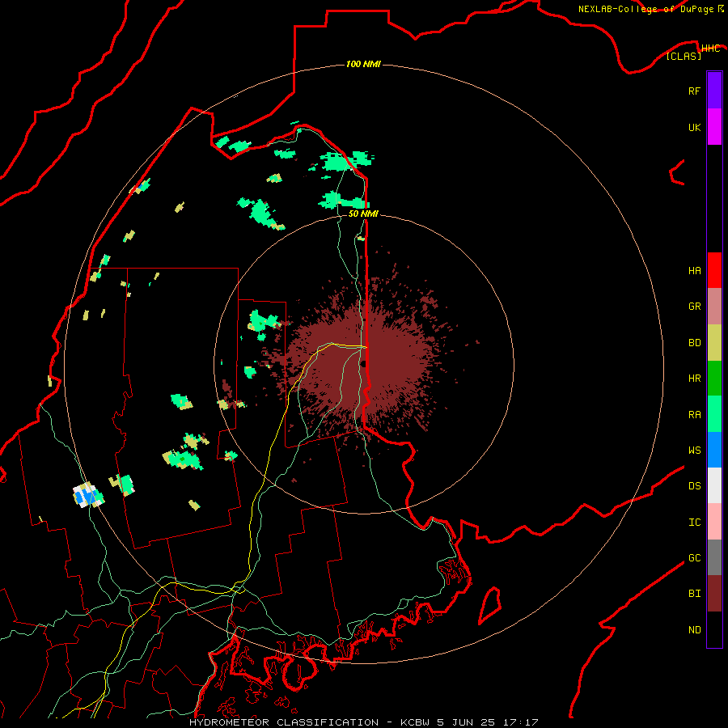Click the NEXLAB-College of DuPage credit text
Screen dimensions: 728x728
point(645,9)
